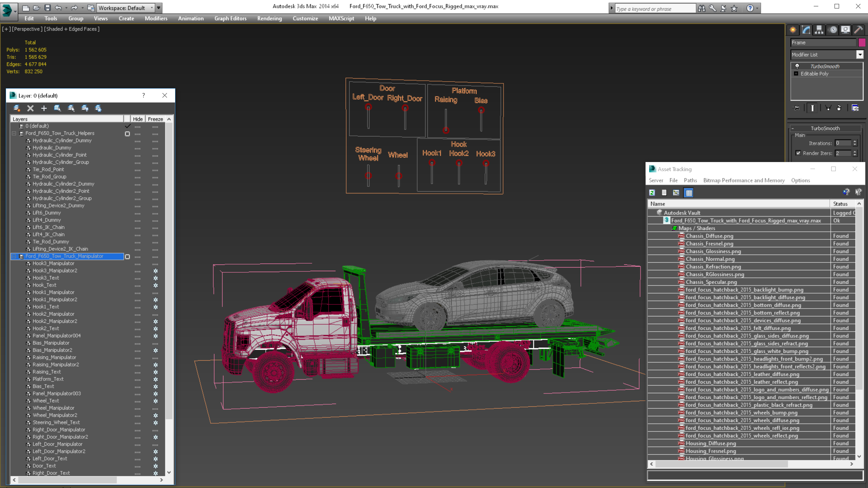
Task: Open the Display command panel tab
Action: 845,30
